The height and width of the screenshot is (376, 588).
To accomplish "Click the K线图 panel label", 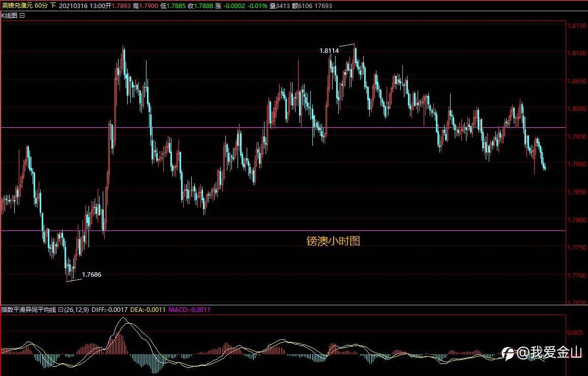I will click(9, 15).
